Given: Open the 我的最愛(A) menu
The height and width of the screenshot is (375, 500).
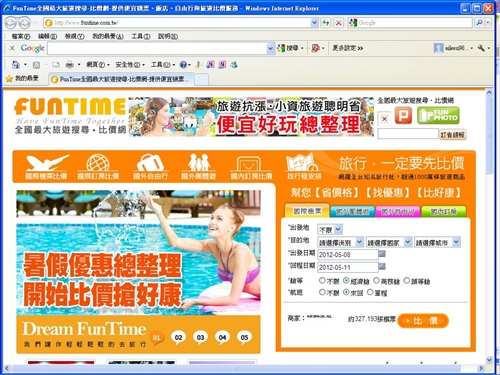Looking at the screenshot, I should (x=108, y=36).
